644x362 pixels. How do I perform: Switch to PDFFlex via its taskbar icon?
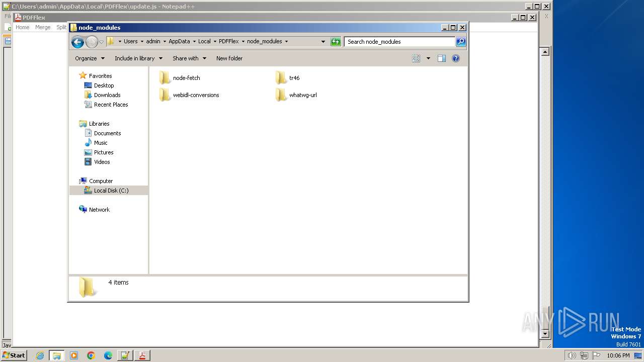[142, 355]
